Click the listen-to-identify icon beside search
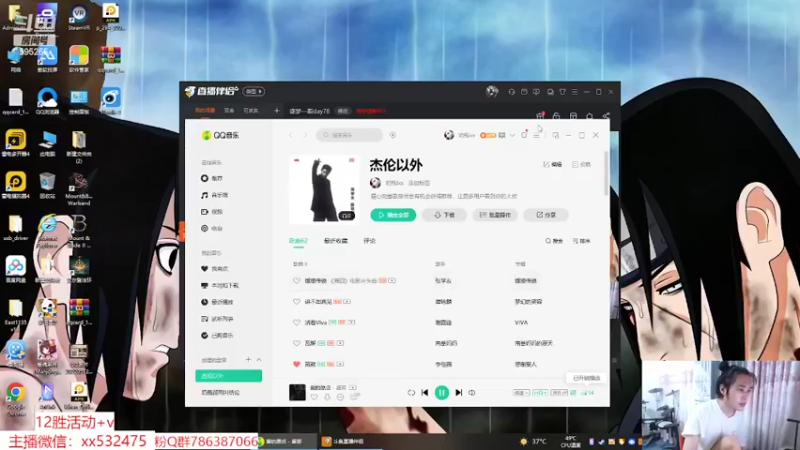This screenshot has height=450, width=800. tap(393, 135)
